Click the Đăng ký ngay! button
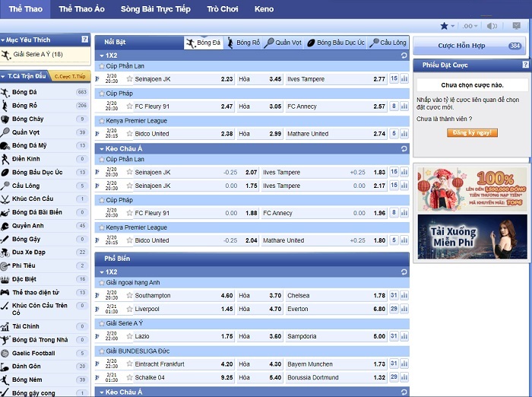The width and height of the screenshot is (532, 397). [x=472, y=132]
